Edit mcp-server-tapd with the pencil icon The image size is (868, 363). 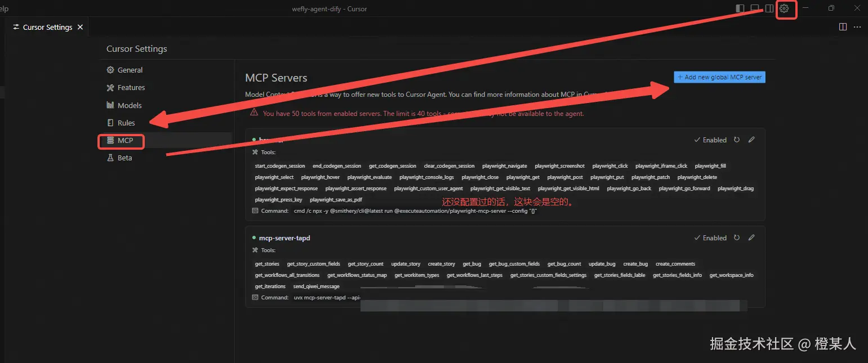click(x=751, y=237)
